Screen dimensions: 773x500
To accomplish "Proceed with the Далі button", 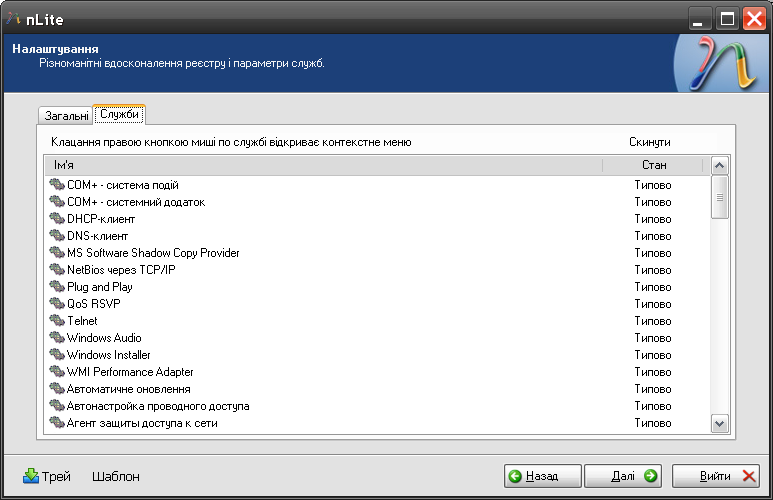I will 623,476.
